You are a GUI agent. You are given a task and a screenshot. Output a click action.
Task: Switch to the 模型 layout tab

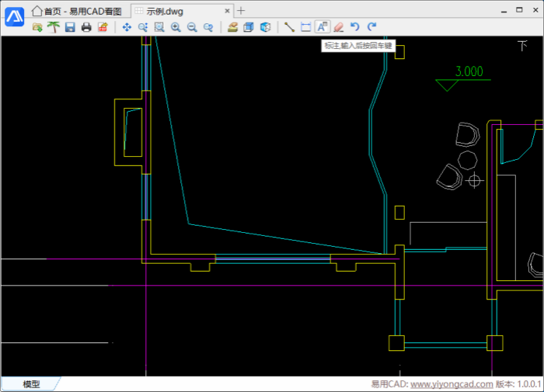(x=31, y=384)
